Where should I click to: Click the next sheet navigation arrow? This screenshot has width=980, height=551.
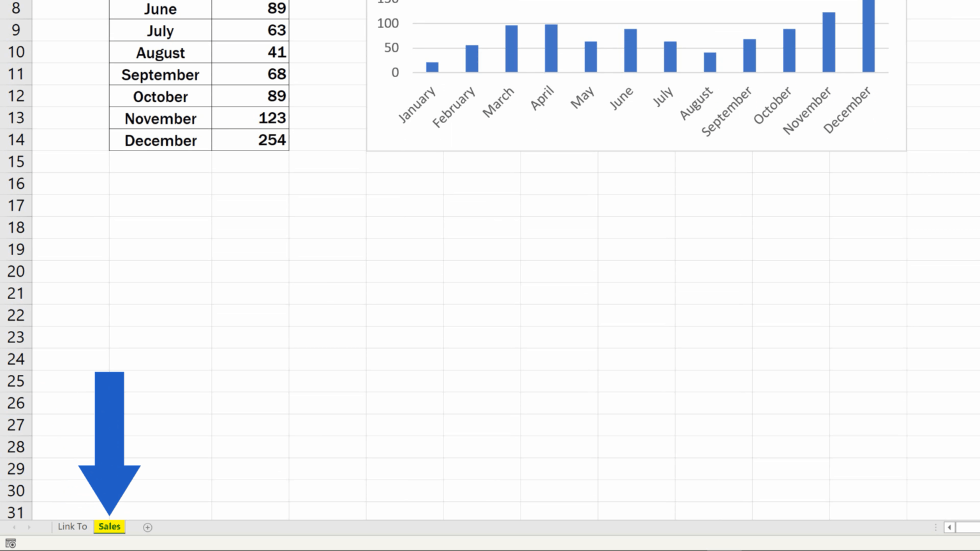coord(29,527)
